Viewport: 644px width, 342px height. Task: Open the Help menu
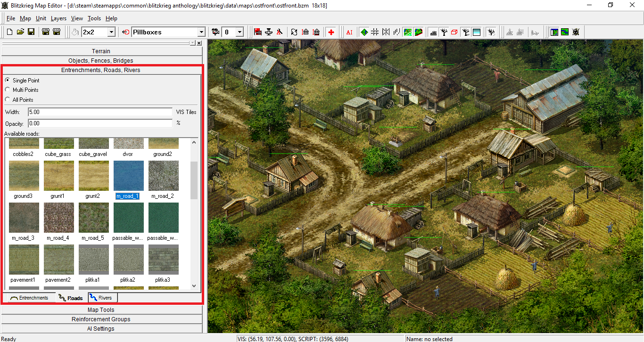[111, 18]
